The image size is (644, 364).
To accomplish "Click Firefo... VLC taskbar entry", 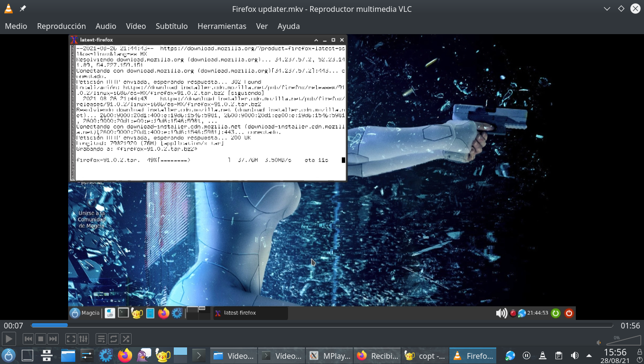I will click(473, 355).
